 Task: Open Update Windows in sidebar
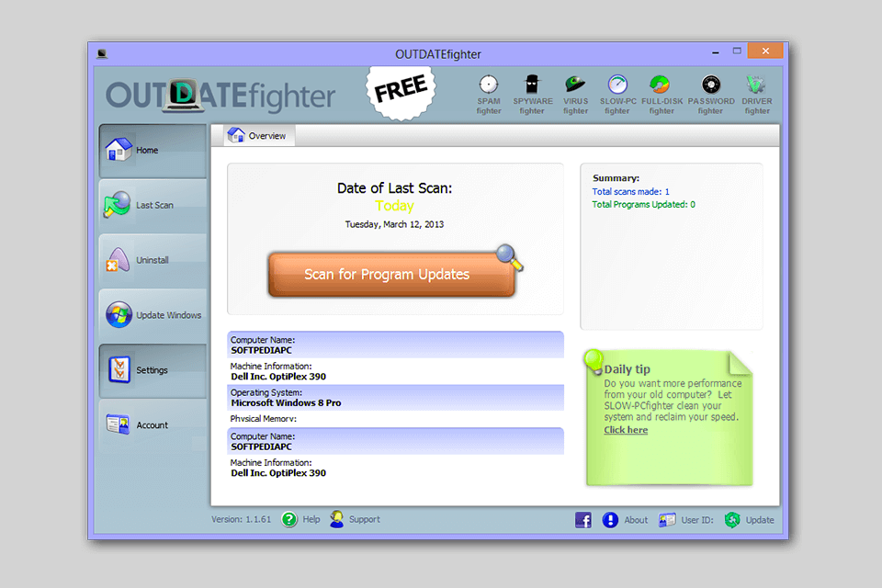(153, 315)
